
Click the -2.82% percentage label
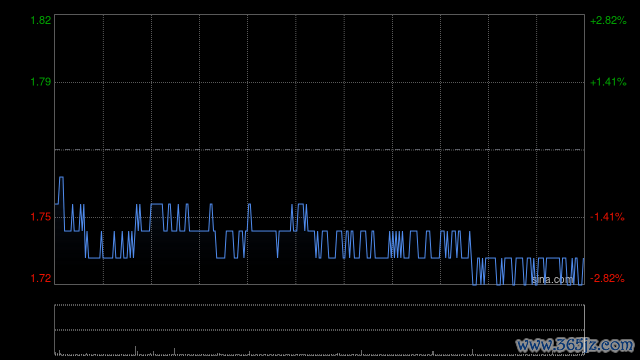pyautogui.click(x=607, y=278)
